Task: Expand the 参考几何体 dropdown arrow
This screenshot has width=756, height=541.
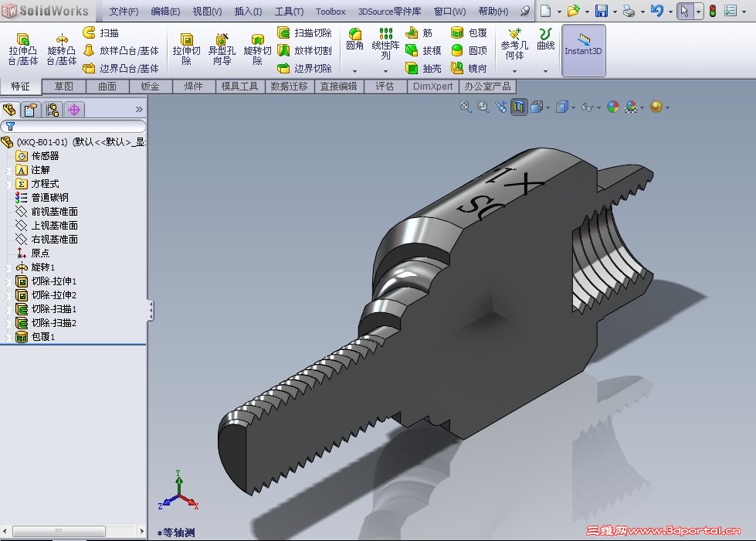Action: (514, 71)
